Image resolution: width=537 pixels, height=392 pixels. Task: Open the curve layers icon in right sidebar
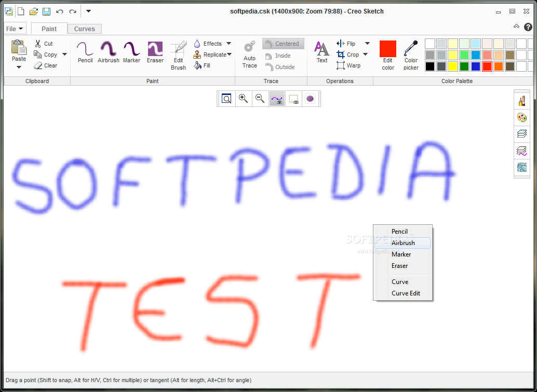click(521, 151)
